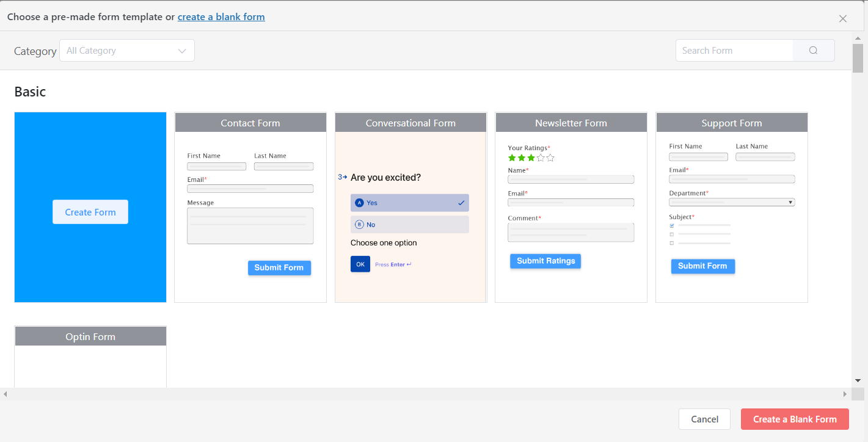Select the fifth empty star in the ratings preview
The image size is (868, 442).
click(x=550, y=158)
